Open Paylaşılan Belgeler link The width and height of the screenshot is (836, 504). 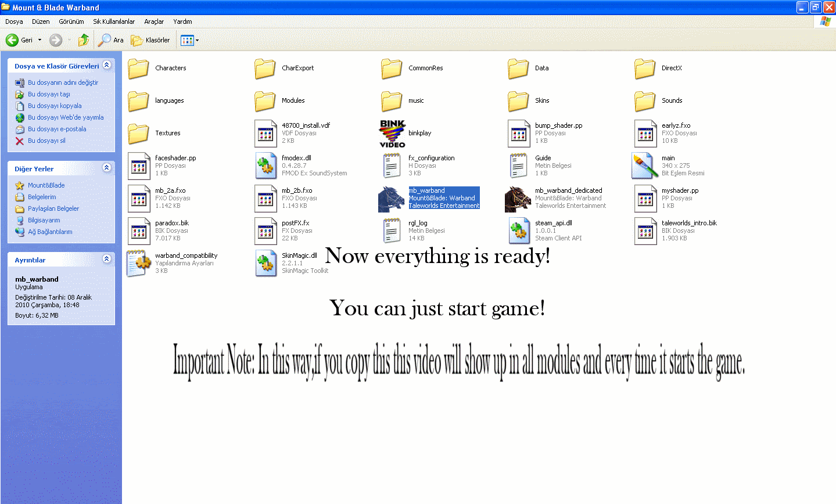[x=53, y=208]
